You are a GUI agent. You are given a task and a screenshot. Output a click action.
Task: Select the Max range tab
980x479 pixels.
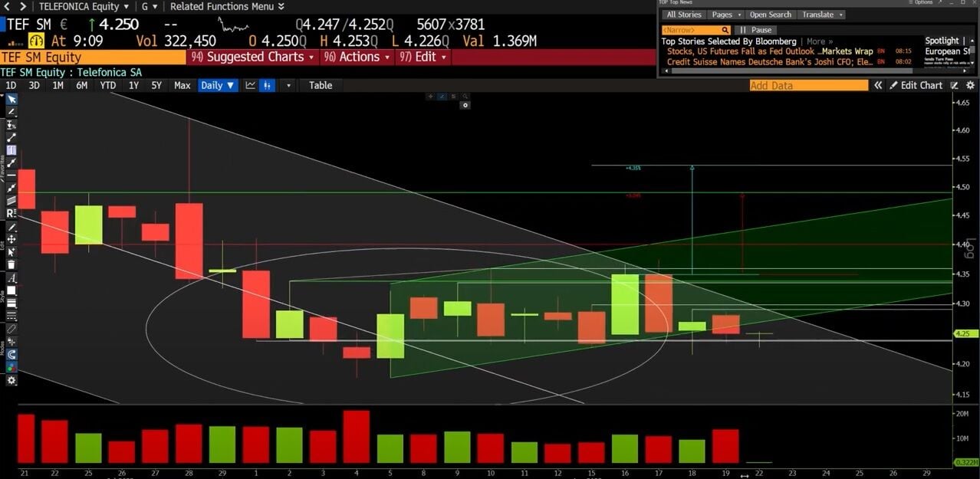click(182, 85)
